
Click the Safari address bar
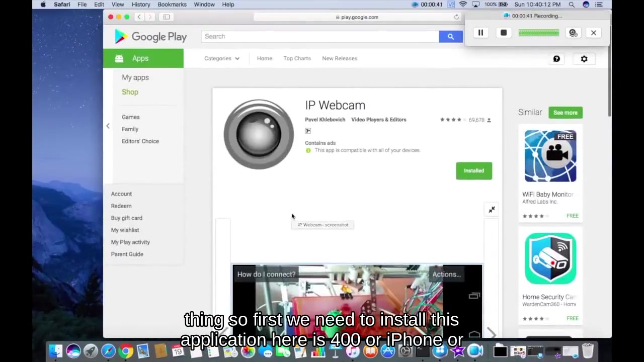tap(357, 17)
